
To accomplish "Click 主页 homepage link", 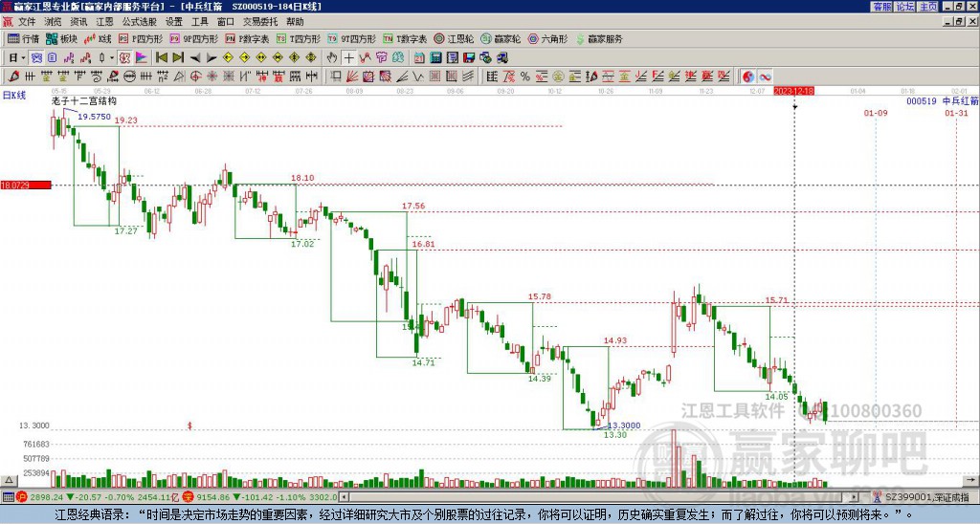I will [928, 7].
